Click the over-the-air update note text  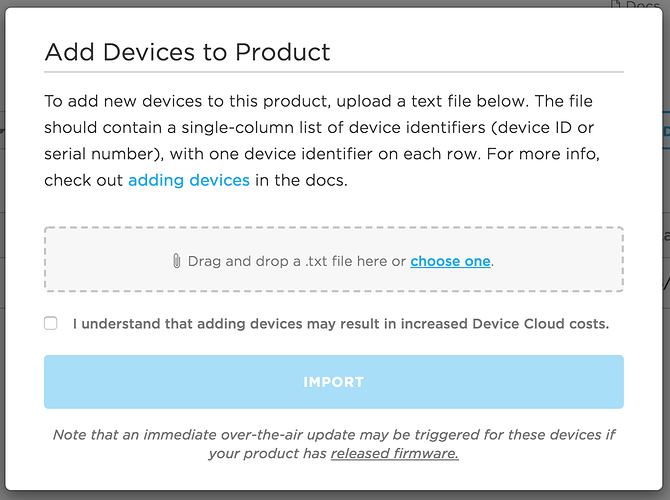(x=333, y=435)
